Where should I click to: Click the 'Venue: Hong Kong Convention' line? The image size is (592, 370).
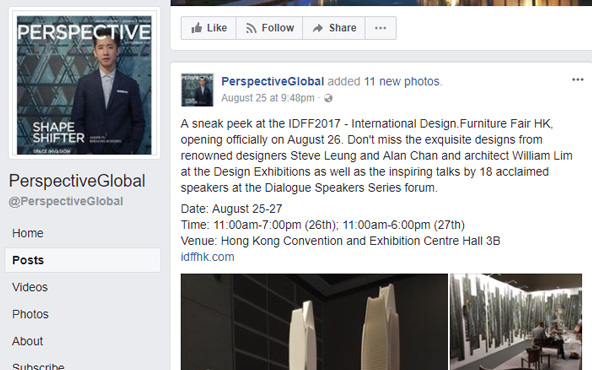340,241
